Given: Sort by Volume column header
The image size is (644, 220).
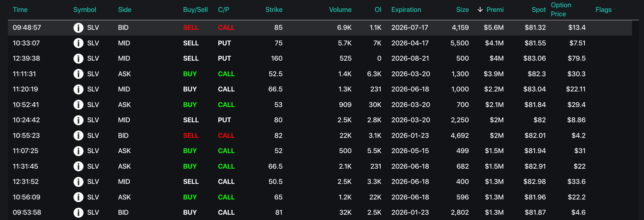Looking at the screenshot, I should click(340, 10).
